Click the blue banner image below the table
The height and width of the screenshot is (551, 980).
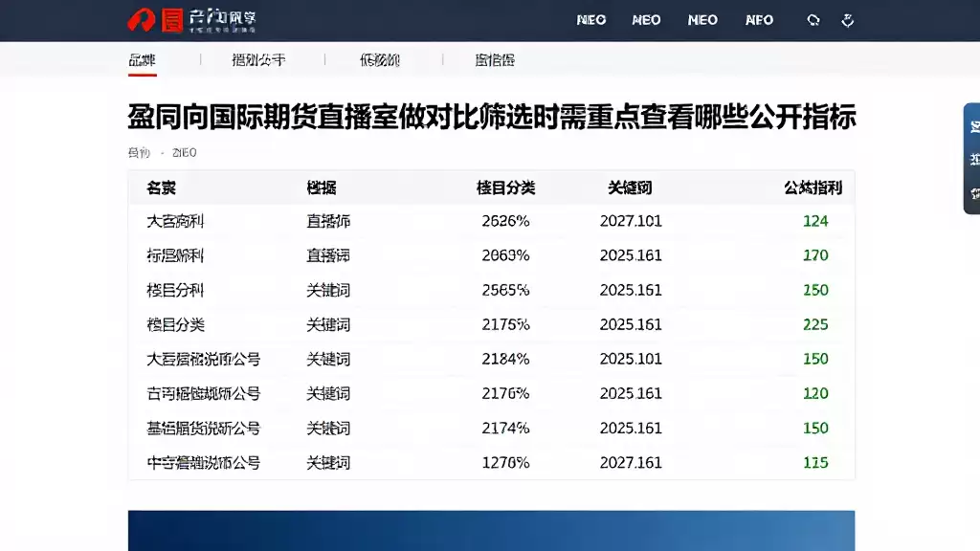[491, 530]
